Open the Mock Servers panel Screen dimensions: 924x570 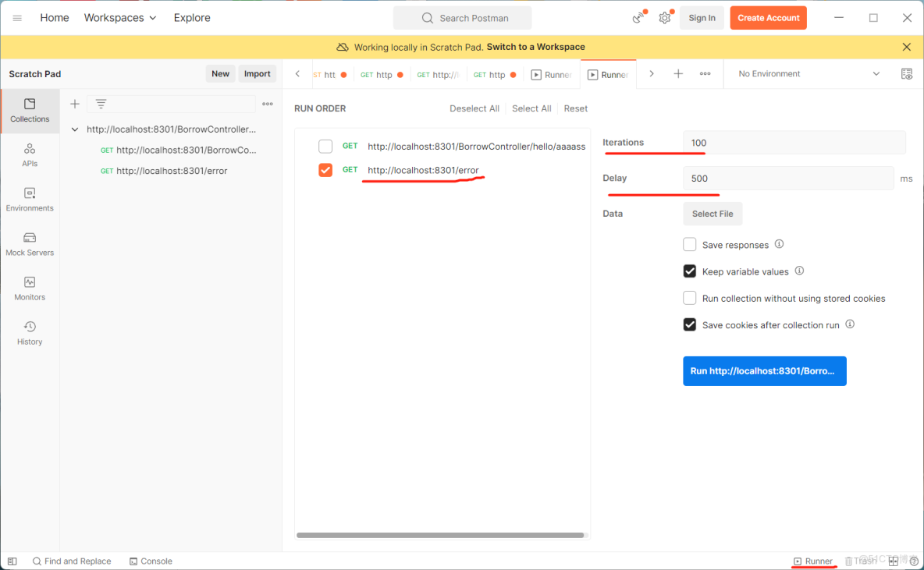30,244
